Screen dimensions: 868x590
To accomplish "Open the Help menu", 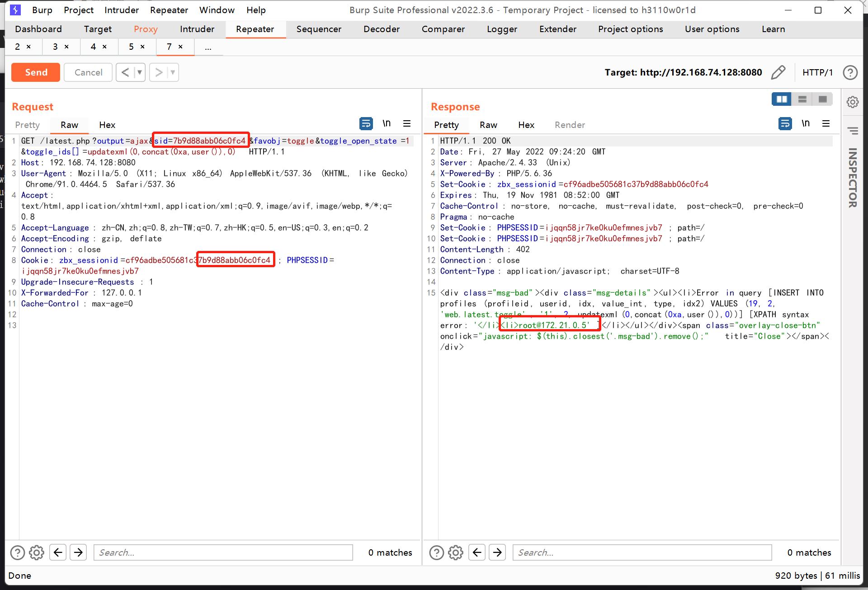I will [256, 10].
